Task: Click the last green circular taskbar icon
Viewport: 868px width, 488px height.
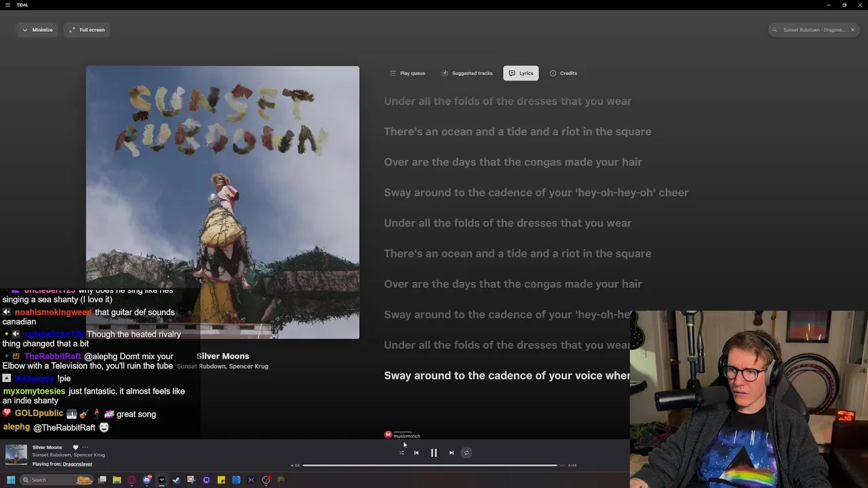Action: tap(281, 480)
